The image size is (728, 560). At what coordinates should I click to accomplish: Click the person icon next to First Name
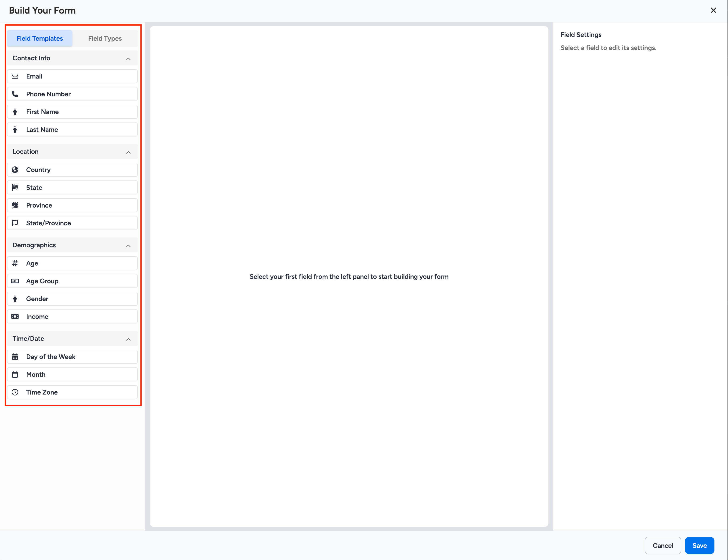click(15, 112)
